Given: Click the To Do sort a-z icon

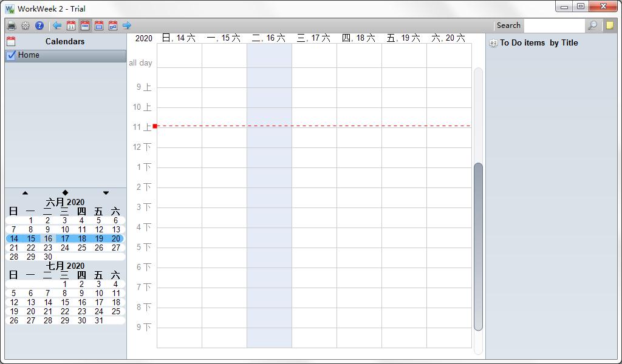Looking at the screenshot, I should (493, 43).
